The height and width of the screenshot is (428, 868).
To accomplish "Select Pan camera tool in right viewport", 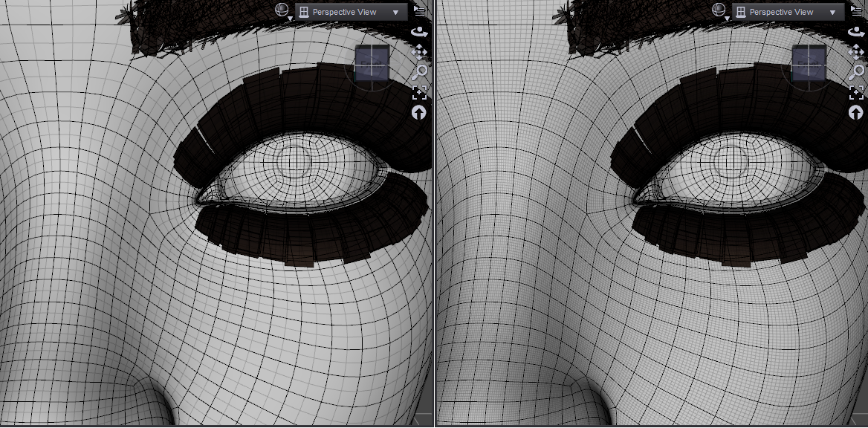I will pyautogui.click(x=856, y=53).
